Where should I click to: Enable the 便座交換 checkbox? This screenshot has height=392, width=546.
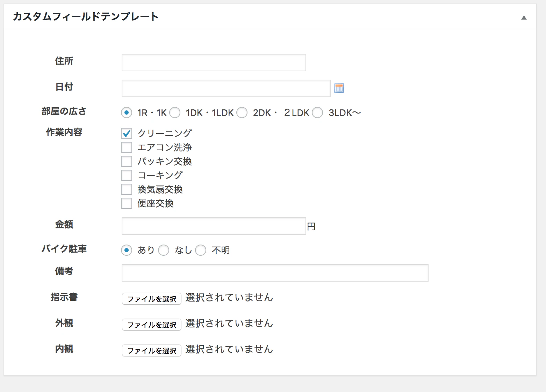(x=127, y=203)
